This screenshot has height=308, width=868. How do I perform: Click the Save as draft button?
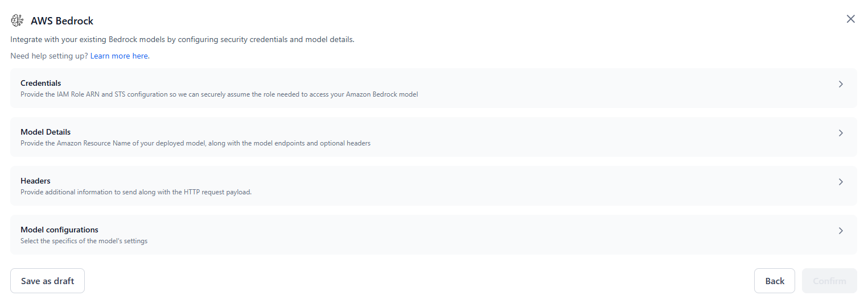pyautogui.click(x=47, y=281)
